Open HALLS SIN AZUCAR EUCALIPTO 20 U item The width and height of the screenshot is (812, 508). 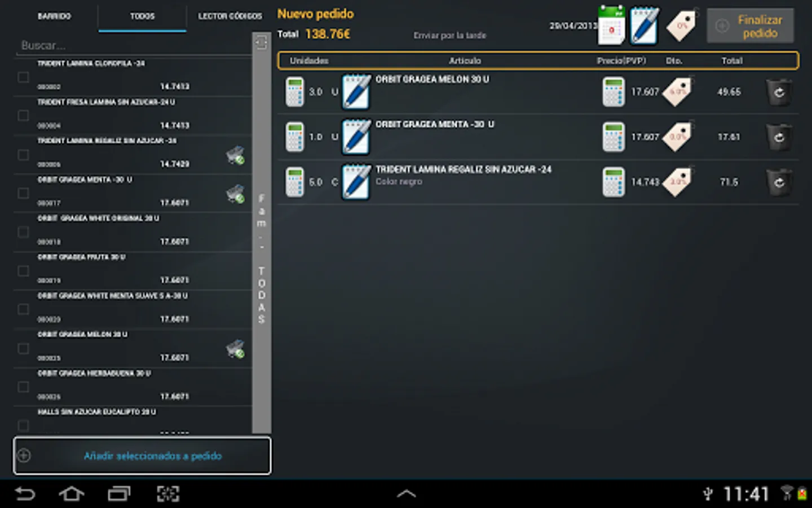(133, 421)
